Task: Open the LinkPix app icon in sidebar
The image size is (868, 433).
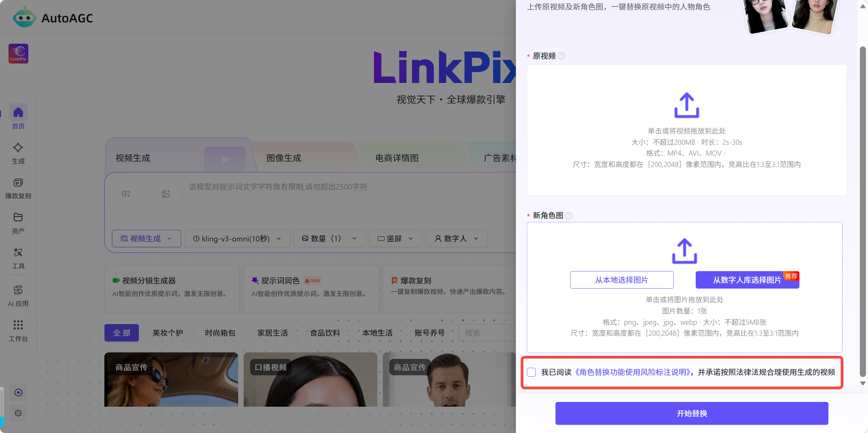Action: pyautogui.click(x=18, y=54)
